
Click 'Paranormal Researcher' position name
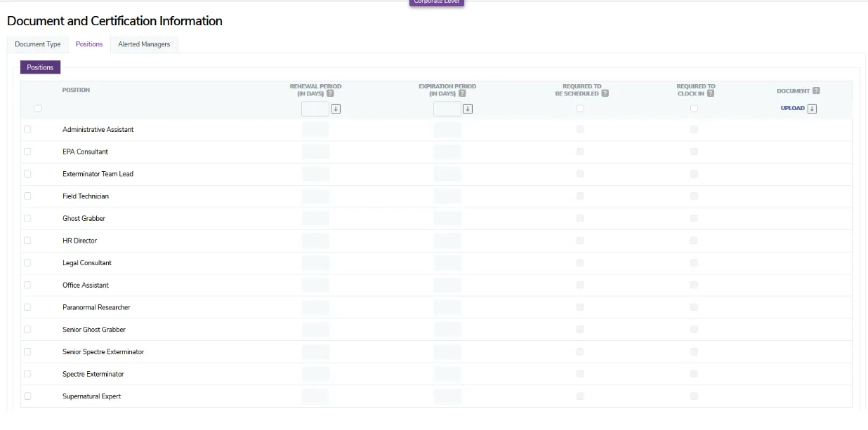[x=96, y=307]
